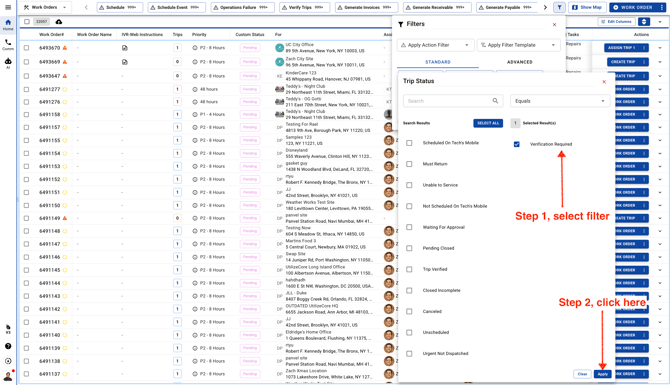Click the SELECT ALL button

coord(488,123)
